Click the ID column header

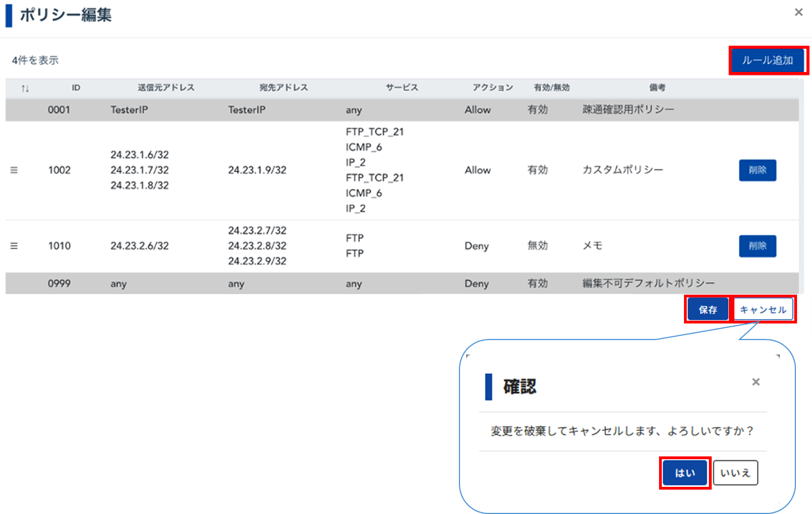(x=76, y=88)
